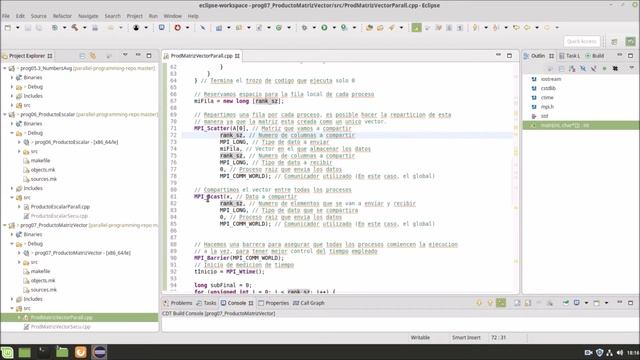Select ProdMatrizVectorParall.cpp editor tab

201,56
